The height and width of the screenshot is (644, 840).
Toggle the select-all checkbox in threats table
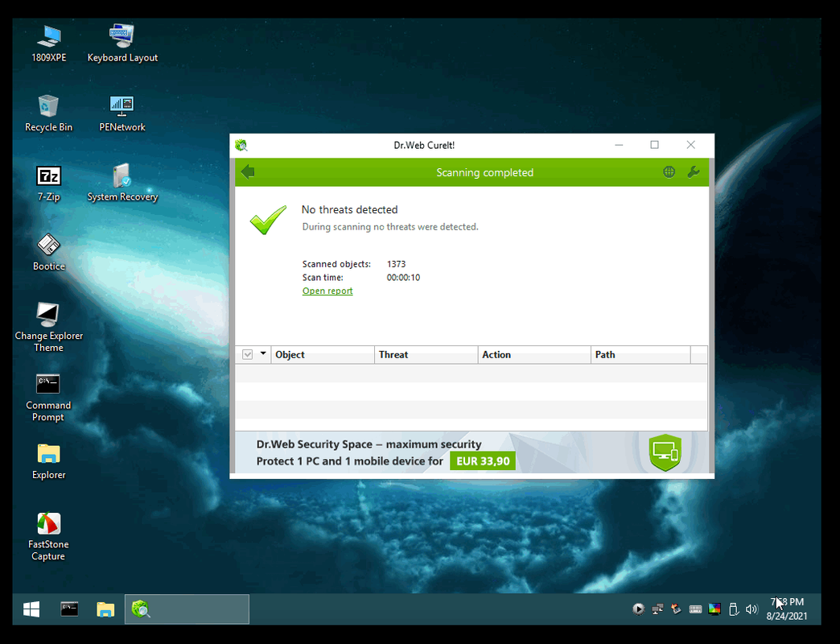coord(247,354)
